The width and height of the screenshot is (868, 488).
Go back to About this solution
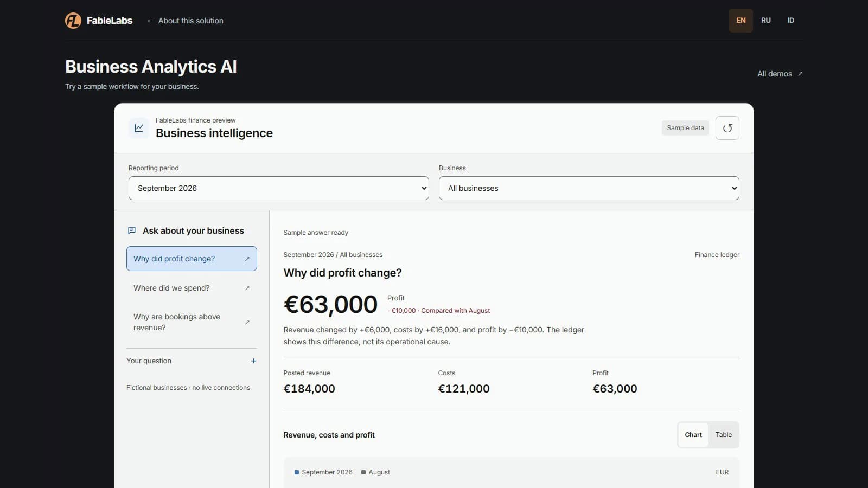pos(185,21)
